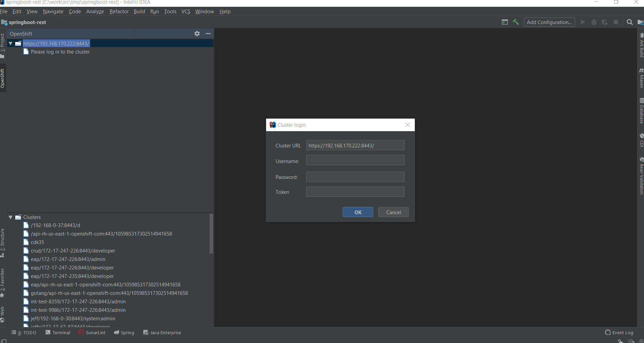Focus the Username field

[x=355, y=160]
